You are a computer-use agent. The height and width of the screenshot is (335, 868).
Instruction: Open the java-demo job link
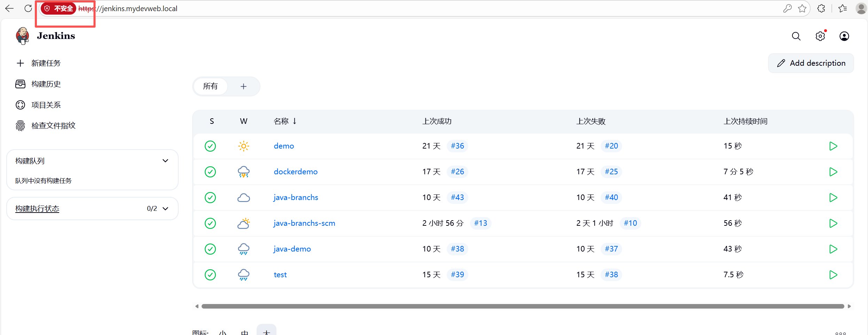tap(292, 249)
